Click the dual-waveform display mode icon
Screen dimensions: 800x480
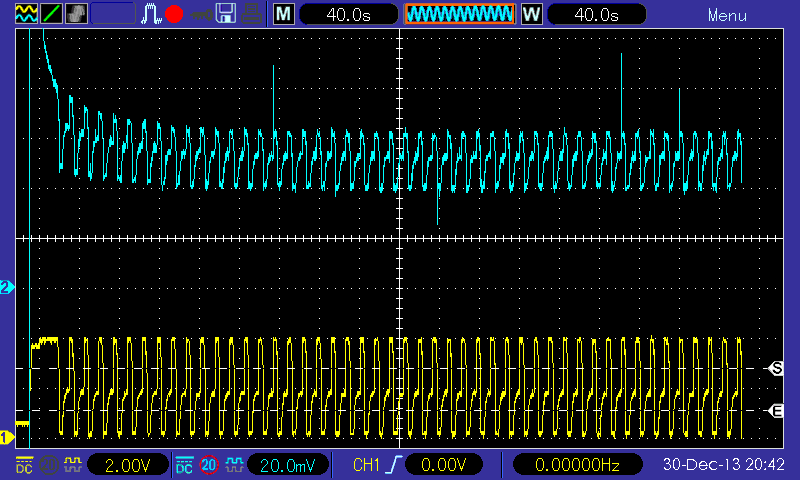tap(26, 14)
